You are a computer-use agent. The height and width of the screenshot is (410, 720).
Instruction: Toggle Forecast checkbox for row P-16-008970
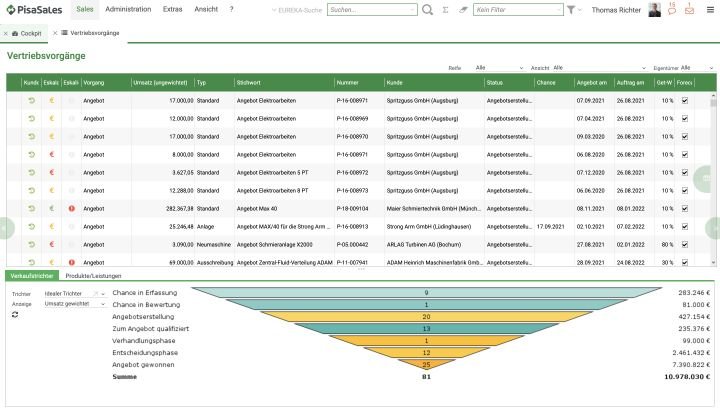(x=685, y=136)
